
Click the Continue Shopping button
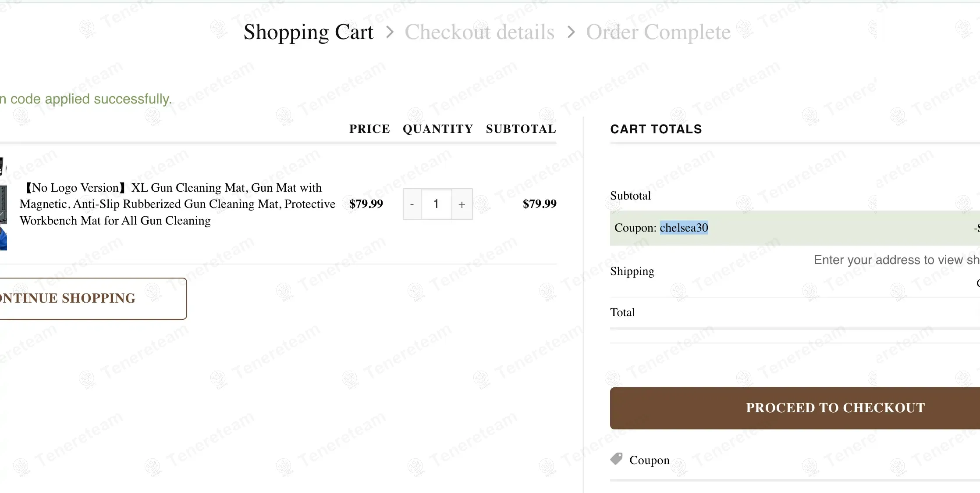93,298
